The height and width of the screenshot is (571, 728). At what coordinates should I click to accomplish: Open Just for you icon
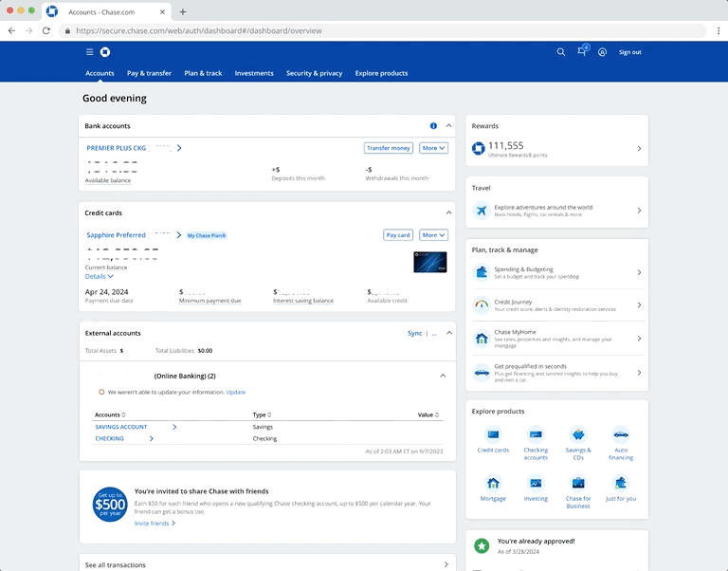(621, 483)
